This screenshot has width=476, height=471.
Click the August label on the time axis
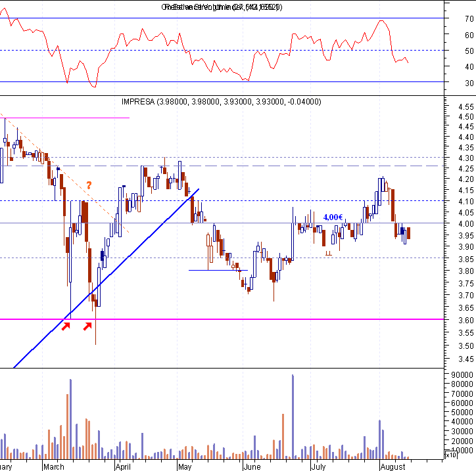tap(393, 466)
